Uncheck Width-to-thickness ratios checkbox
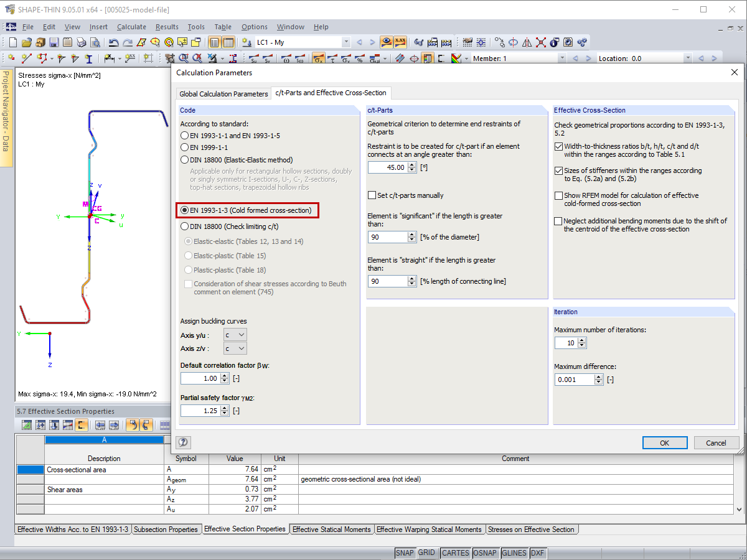 [558, 147]
